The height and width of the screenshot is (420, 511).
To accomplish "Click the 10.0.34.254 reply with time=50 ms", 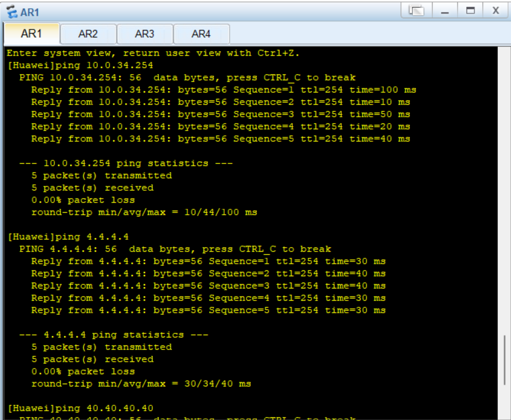I will coord(221,114).
